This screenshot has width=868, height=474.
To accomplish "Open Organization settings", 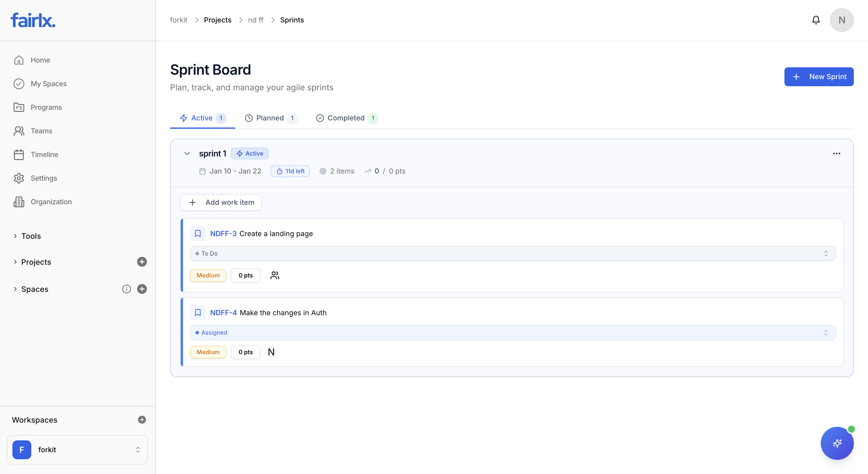I will tap(51, 202).
